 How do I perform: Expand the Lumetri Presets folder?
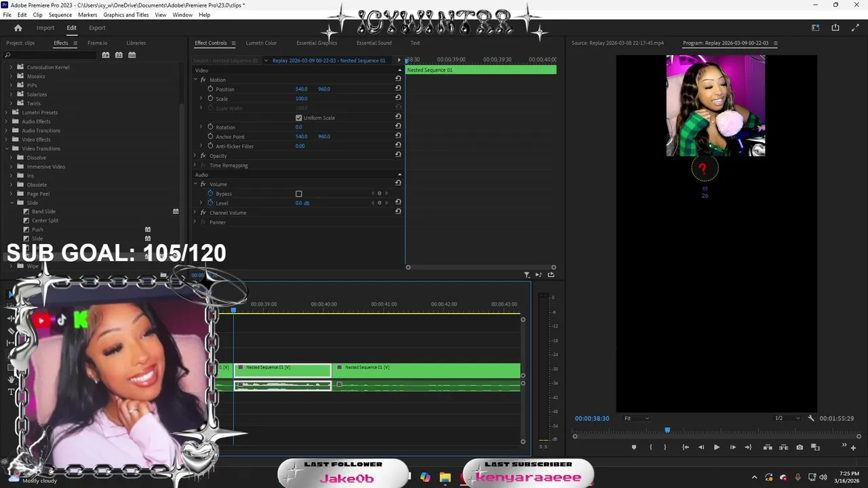click(x=7, y=113)
